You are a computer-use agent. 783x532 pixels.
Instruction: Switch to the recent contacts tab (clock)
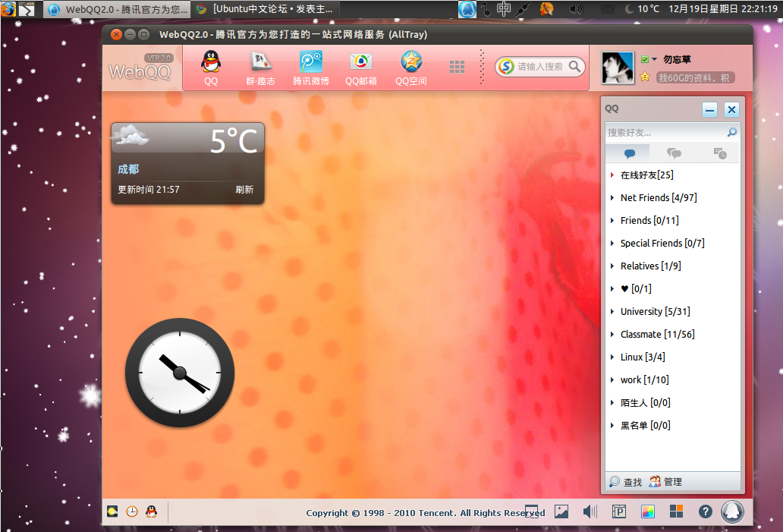pos(719,153)
